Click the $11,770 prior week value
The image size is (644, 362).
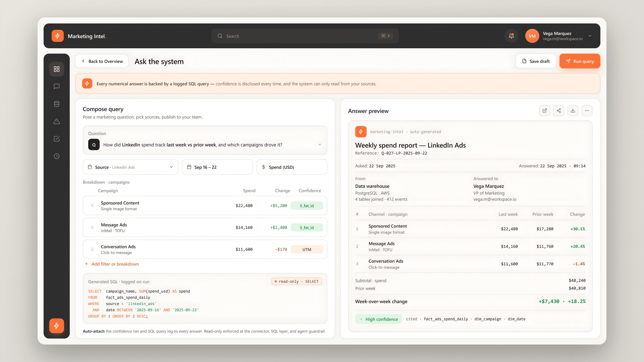(545, 264)
